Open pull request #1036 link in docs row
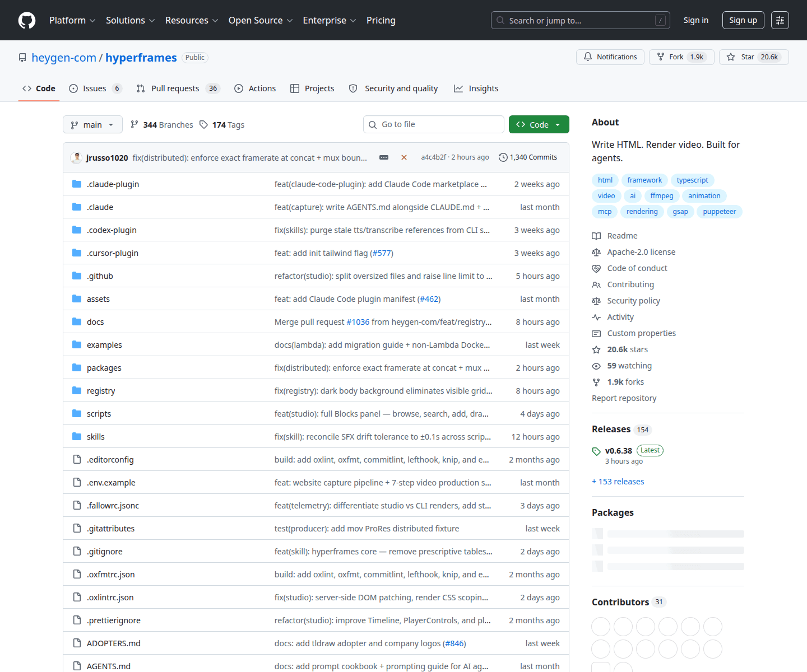 click(x=358, y=322)
